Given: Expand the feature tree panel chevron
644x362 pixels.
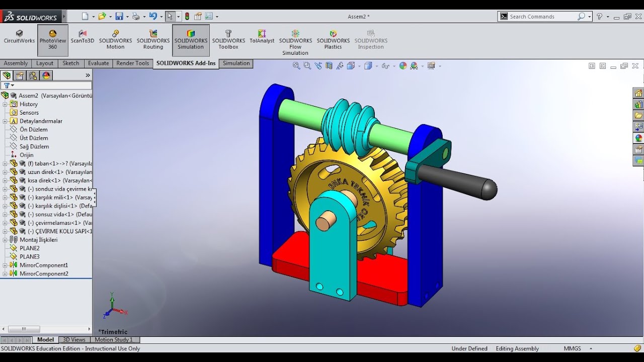Looking at the screenshot, I should click(x=88, y=75).
